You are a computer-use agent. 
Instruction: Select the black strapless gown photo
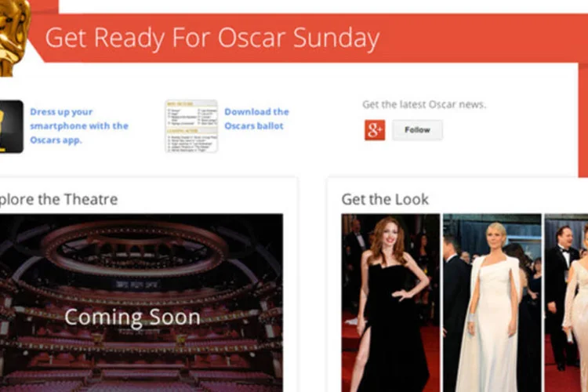[390, 303]
